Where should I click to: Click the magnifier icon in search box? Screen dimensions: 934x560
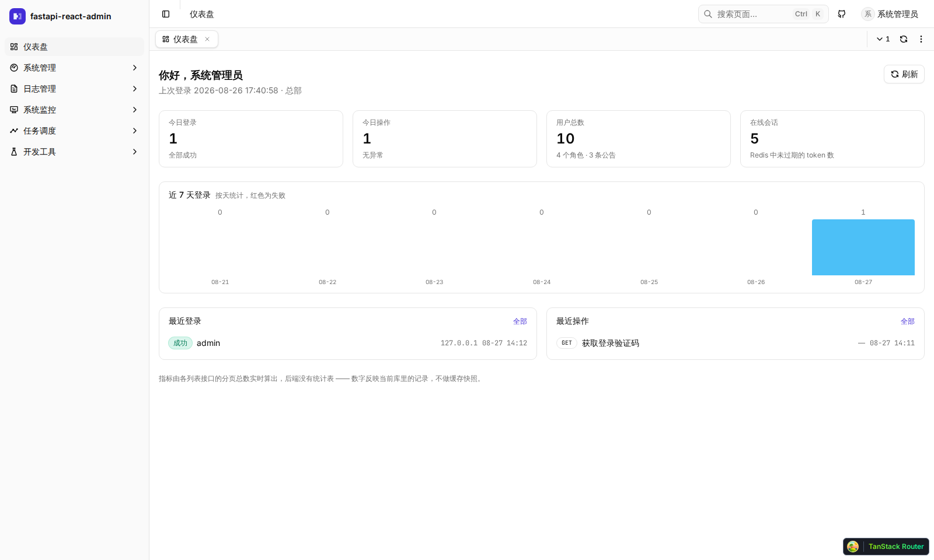pyautogui.click(x=708, y=14)
